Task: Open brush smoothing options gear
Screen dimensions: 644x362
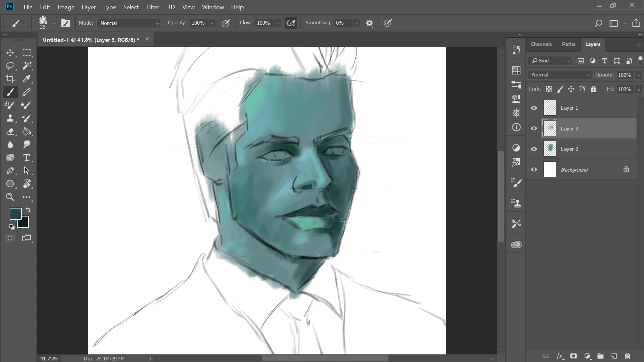Action: click(x=370, y=23)
